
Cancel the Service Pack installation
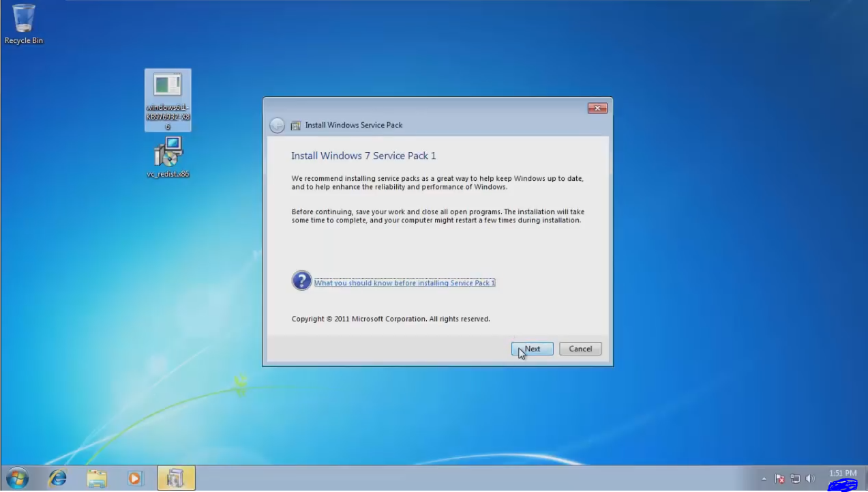pos(580,349)
